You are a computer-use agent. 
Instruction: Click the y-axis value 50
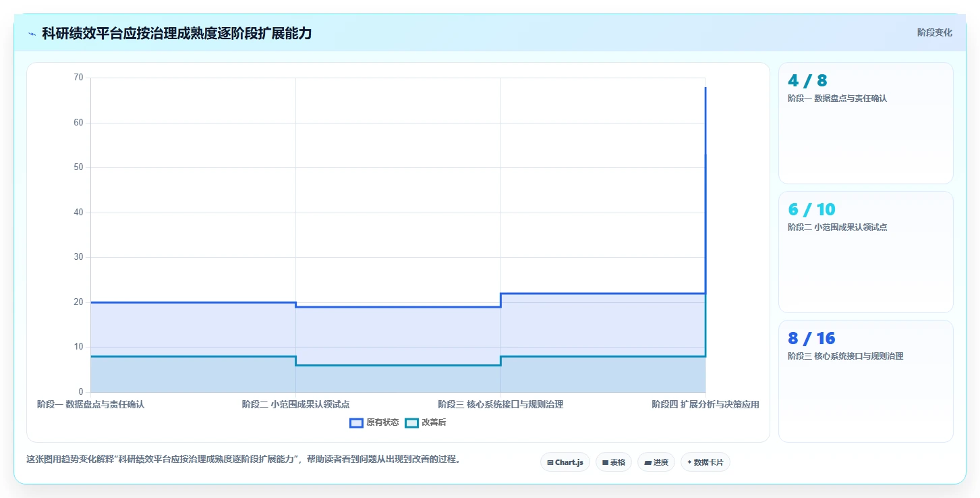tap(78, 167)
